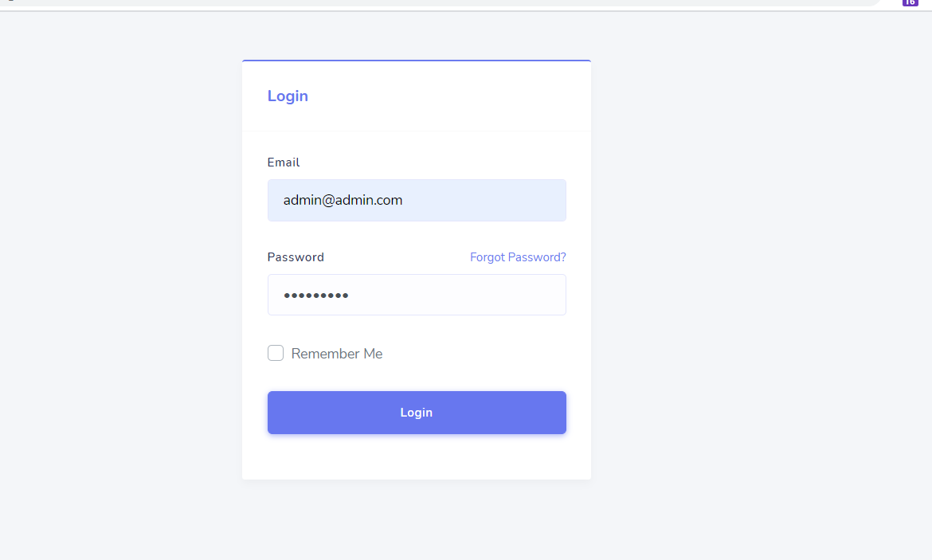The image size is (932, 560).
Task: Click the browser address bar at top
Action: (438, 2)
